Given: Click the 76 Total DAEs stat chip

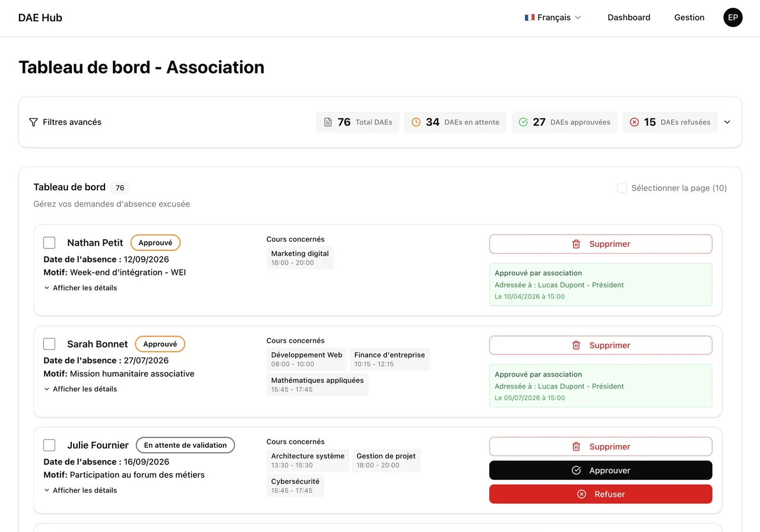Looking at the screenshot, I should click(358, 122).
